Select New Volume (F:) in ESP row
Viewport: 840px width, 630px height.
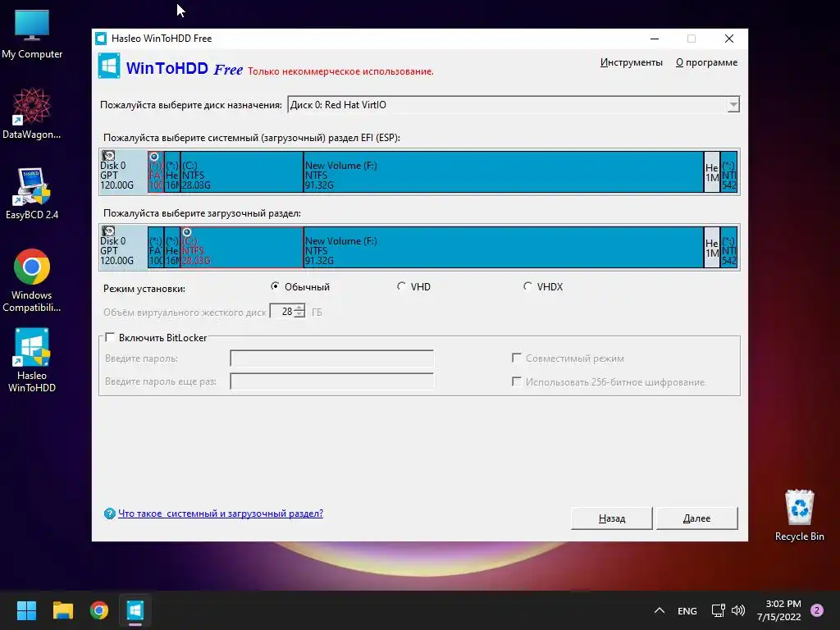pyautogui.click(x=504, y=171)
